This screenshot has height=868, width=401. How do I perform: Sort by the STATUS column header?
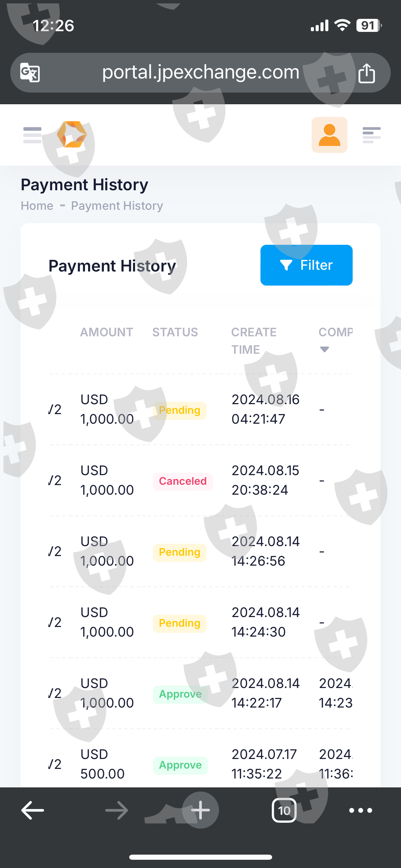click(x=175, y=332)
